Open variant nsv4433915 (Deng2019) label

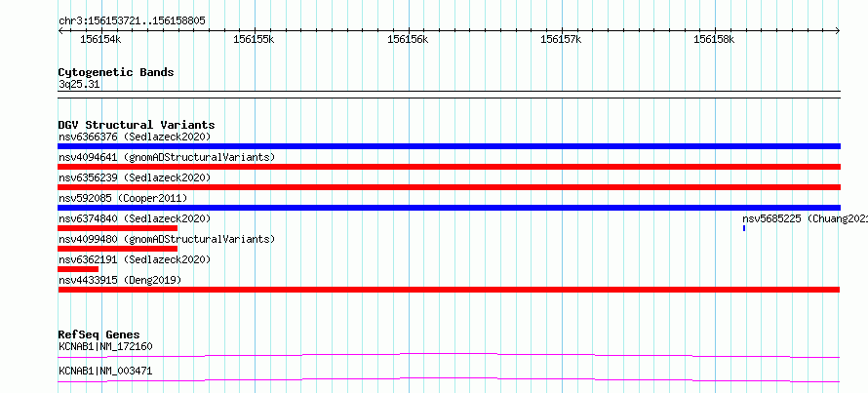point(120,280)
